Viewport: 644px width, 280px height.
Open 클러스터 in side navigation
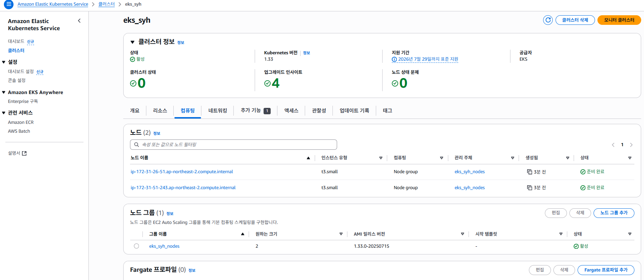[x=16, y=50]
